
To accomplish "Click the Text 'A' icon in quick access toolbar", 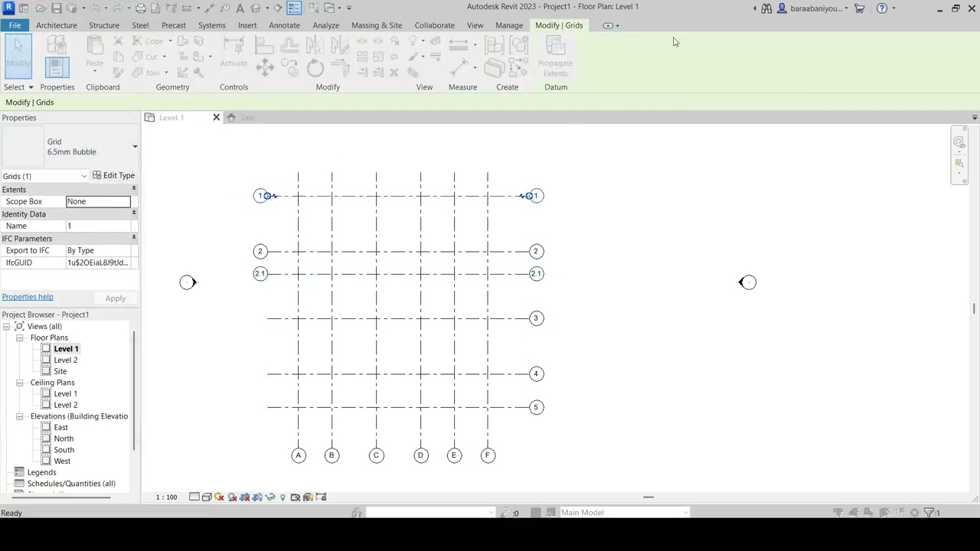I will pyautogui.click(x=240, y=8).
